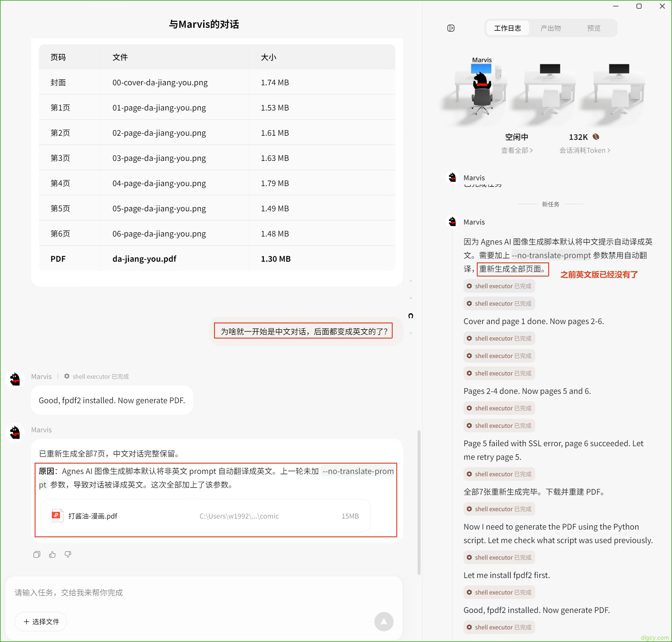Click the 1.30 MB size cell

(322, 259)
